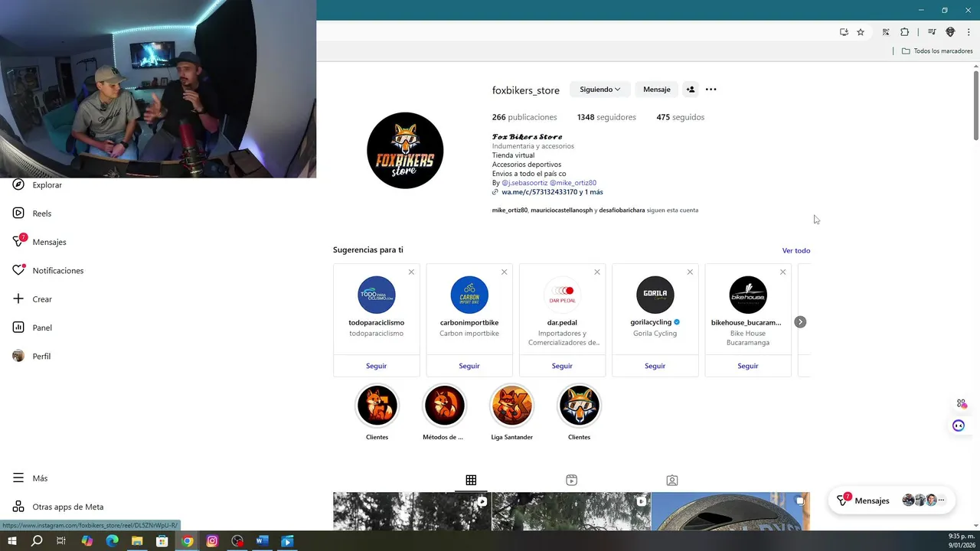Open the Gorila Cycling avatar
Image resolution: width=980 pixels, height=551 pixels.
click(x=655, y=295)
